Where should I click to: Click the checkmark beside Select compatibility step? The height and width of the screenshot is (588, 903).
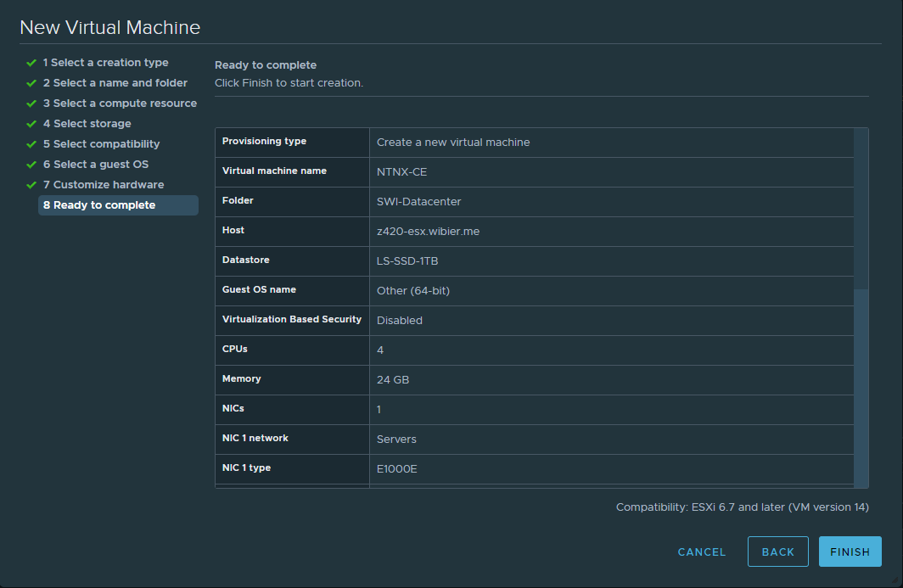31,144
